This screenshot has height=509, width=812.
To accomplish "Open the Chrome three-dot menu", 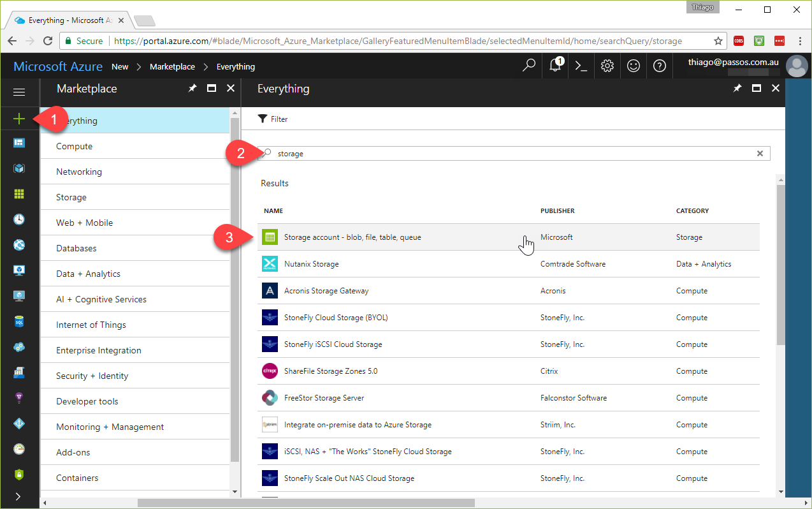I will (801, 41).
